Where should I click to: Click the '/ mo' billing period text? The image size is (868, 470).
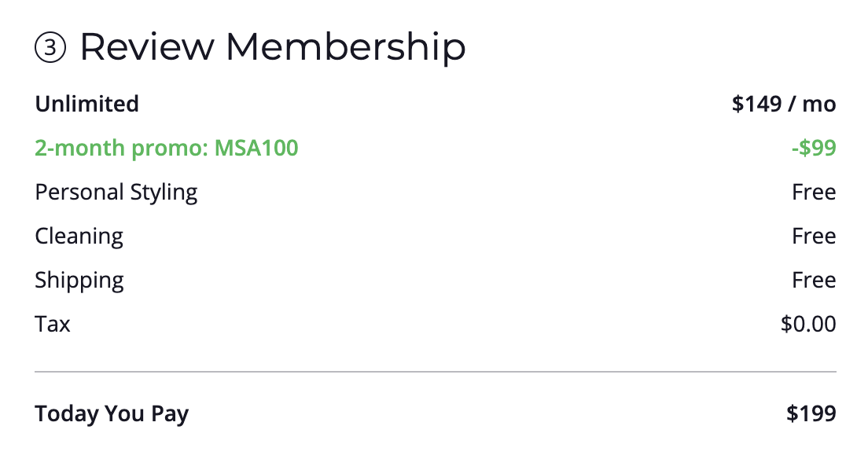813,104
